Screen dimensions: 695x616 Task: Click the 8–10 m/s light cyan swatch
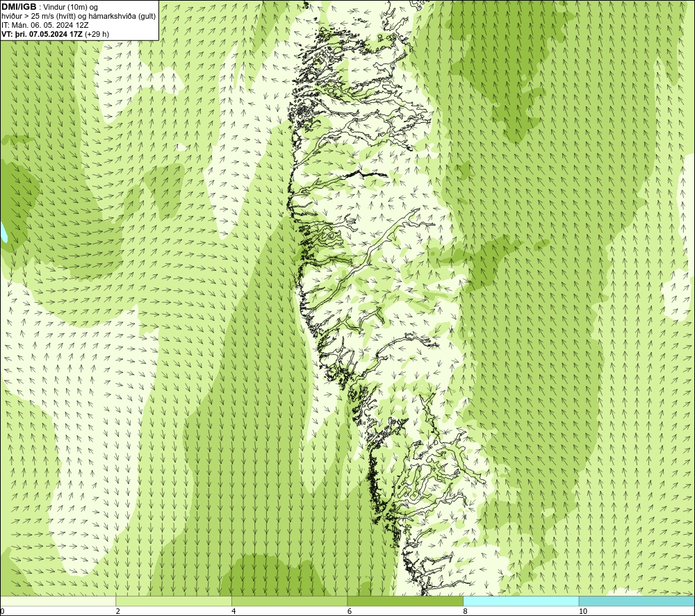[521, 601]
